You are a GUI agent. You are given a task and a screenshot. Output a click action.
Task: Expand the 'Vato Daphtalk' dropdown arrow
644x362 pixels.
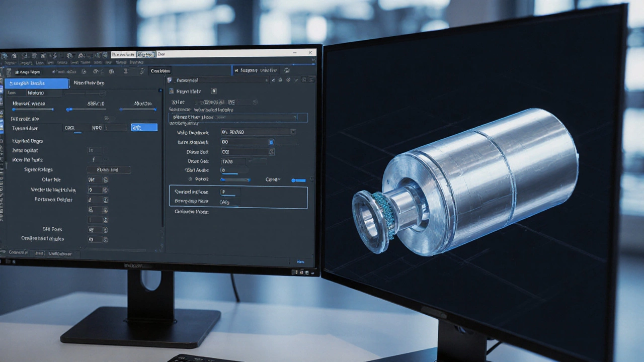pos(293,132)
